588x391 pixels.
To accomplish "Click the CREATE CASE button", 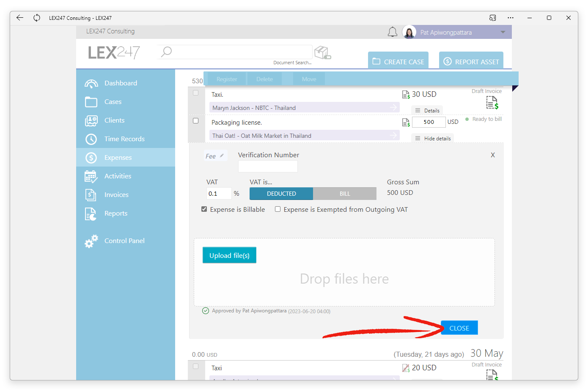I will click(398, 60).
